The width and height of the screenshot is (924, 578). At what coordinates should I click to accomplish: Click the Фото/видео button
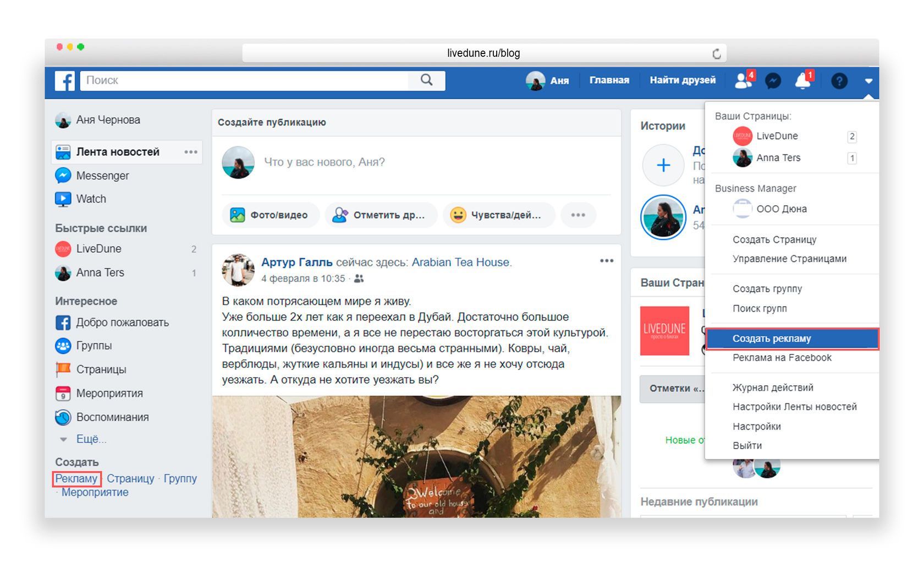pyautogui.click(x=270, y=215)
